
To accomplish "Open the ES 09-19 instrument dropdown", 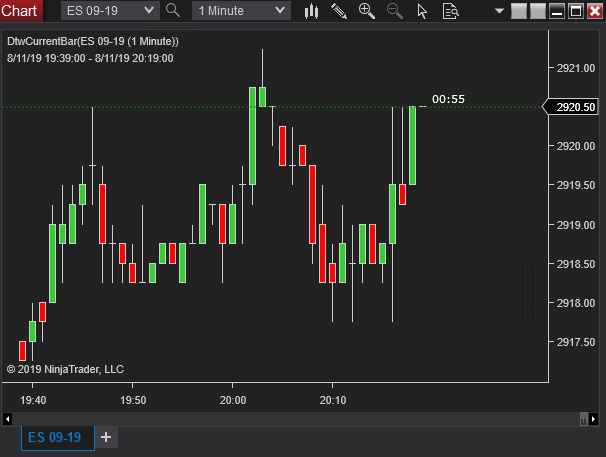I will 110,11.
